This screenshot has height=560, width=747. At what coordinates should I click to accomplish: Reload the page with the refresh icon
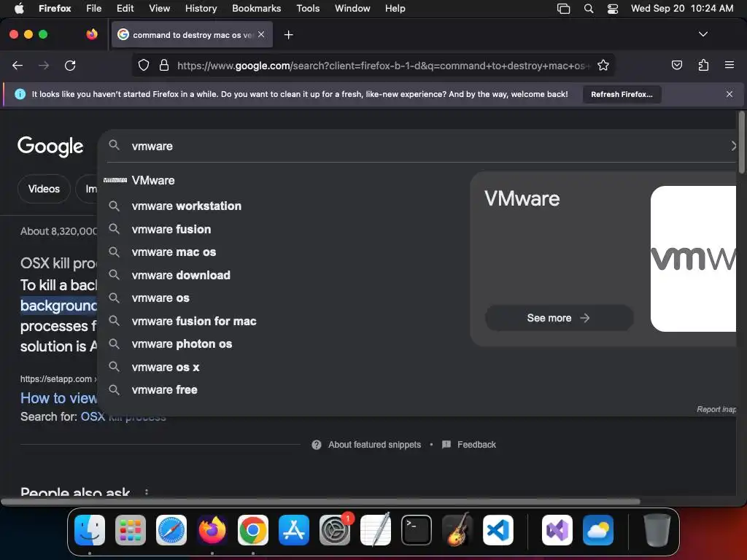coord(70,65)
